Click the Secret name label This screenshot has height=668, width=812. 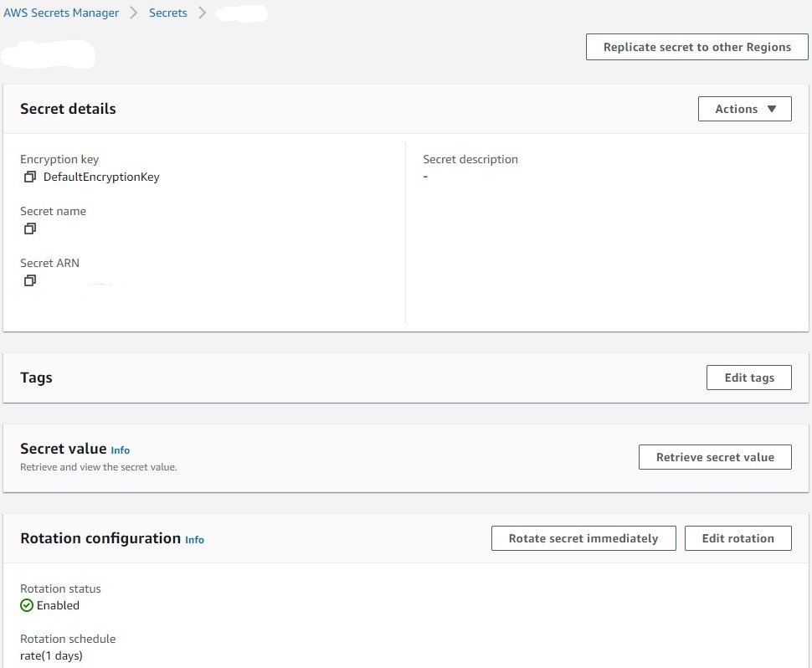point(54,211)
